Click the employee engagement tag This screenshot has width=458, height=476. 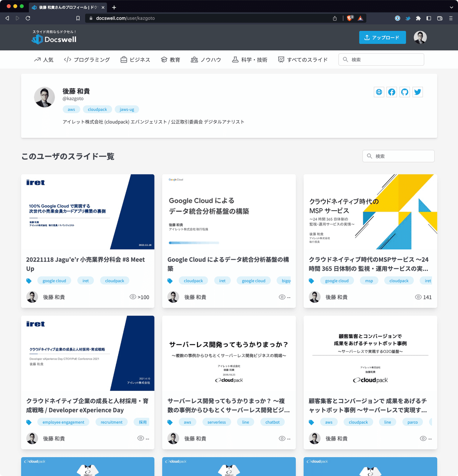pos(63,422)
